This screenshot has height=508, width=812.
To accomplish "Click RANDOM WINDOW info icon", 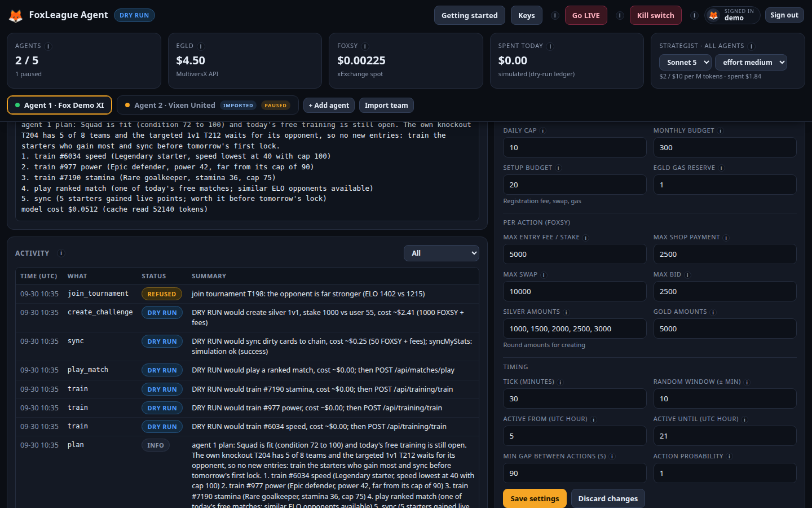I will [747, 382].
